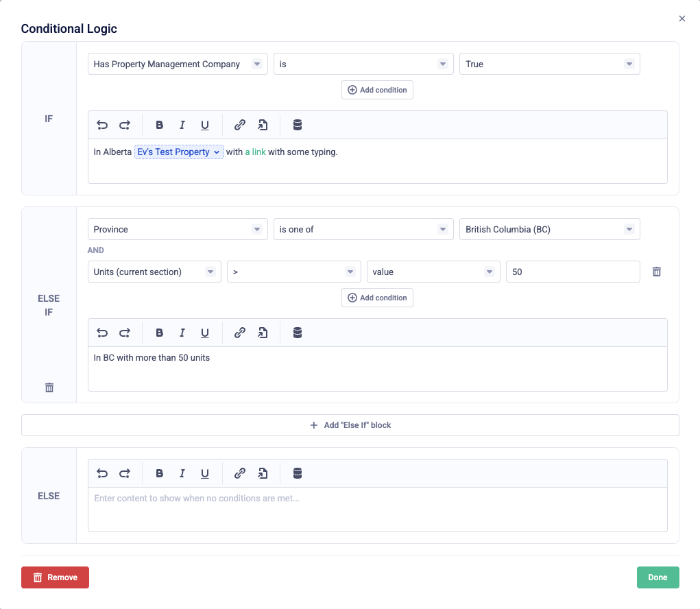Screen dimensions: 700x609
Task: Insert link in the IF block editor
Action: click(240, 125)
